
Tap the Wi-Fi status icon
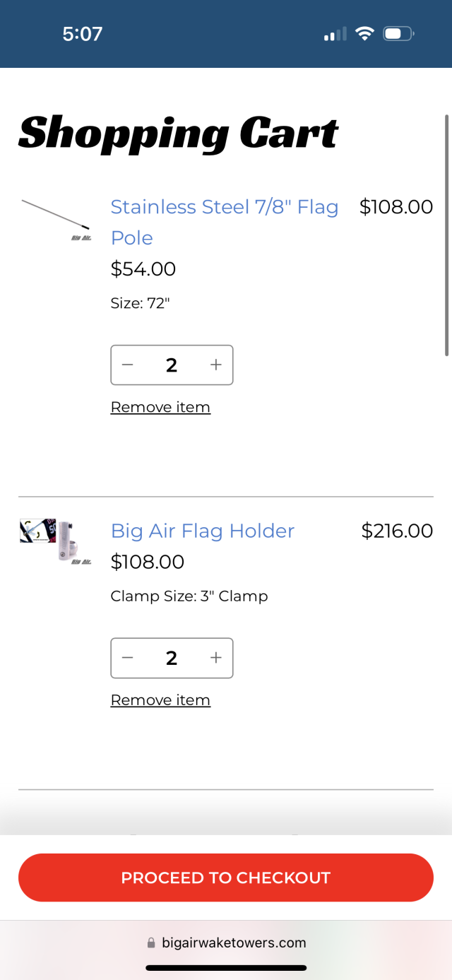coord(364,34)
